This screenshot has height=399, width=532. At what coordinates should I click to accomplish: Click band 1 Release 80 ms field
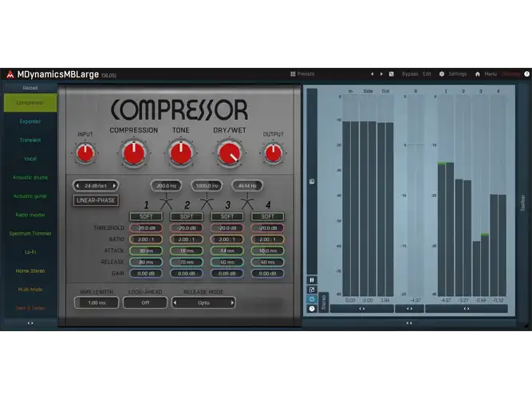pos(146,263)
